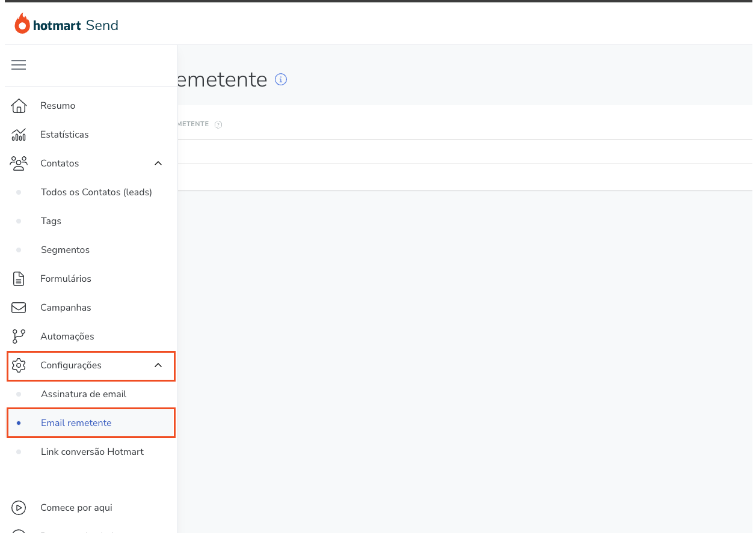The height and width of the screenshot is (533, 756).
Task: Select Assinatura de email
Action: [84, 394]
